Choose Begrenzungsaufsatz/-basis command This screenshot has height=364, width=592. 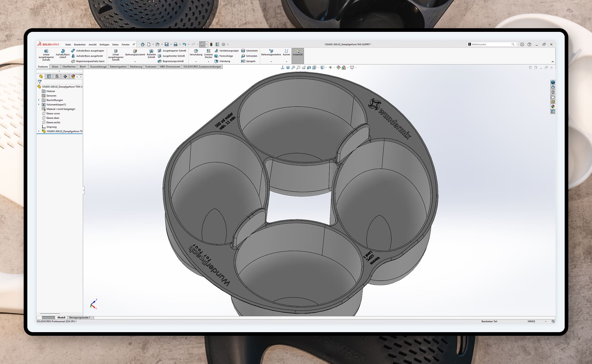(88, 61)
